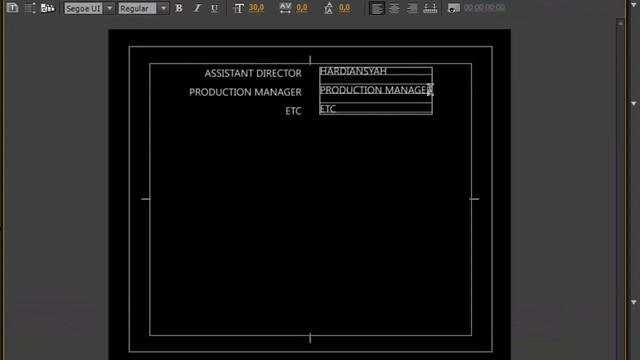The height and width of the screenshot is (360, 640).
Task: Click the kerning value field
Action: pyautogui.click(x=302, y=8)
